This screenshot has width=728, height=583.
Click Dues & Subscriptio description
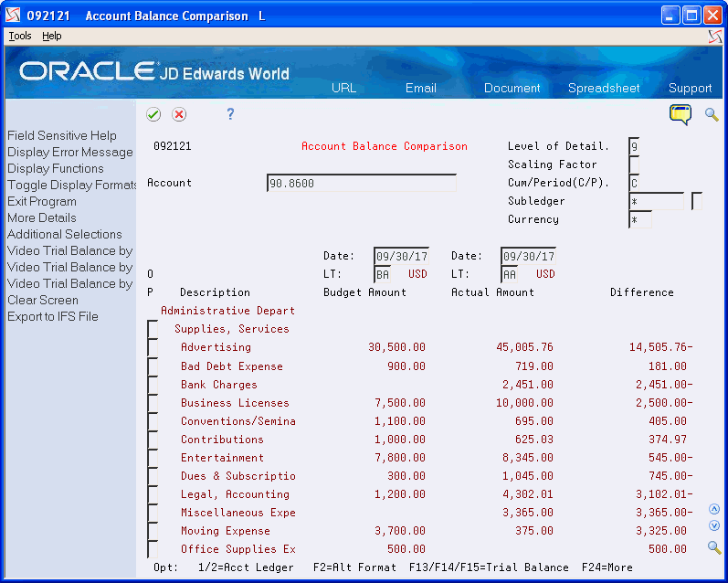pyautogui.click(x=238, y=476)
